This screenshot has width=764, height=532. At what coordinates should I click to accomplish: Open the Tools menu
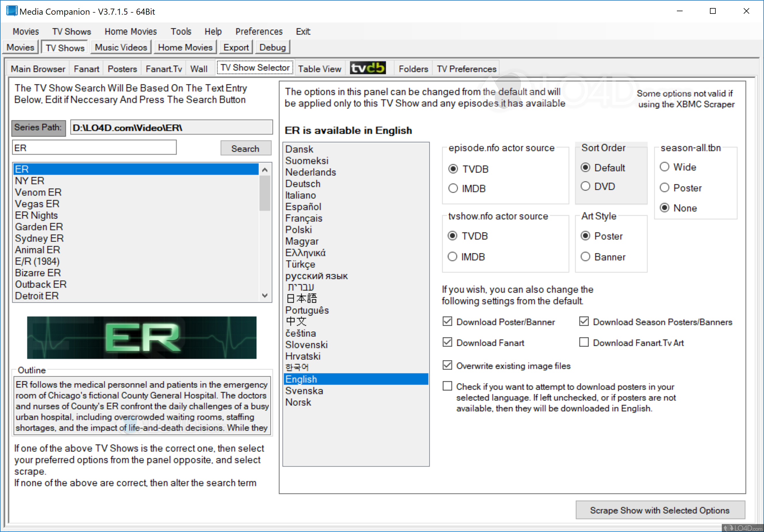pyautogui.click(x=181, y=31)
